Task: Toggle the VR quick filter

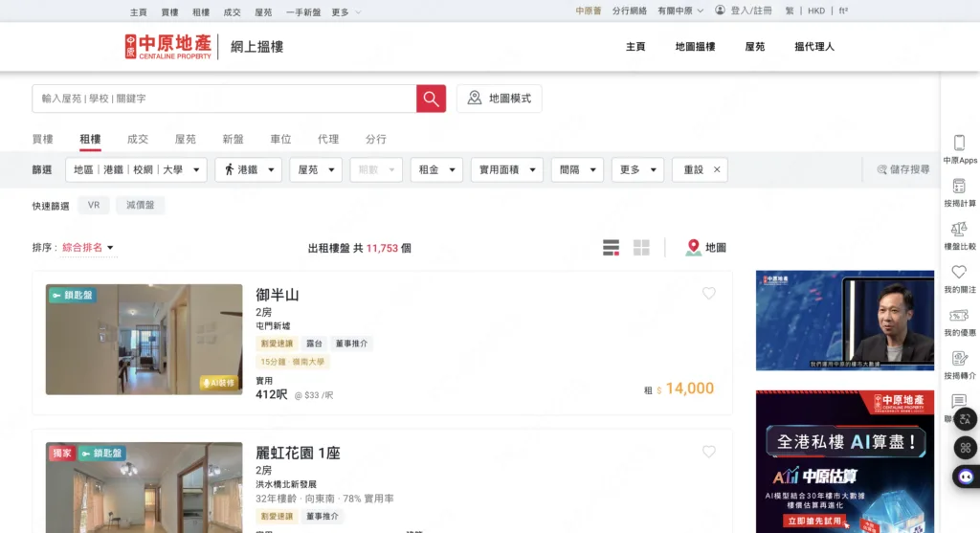Action: click(x=94, y=205)
